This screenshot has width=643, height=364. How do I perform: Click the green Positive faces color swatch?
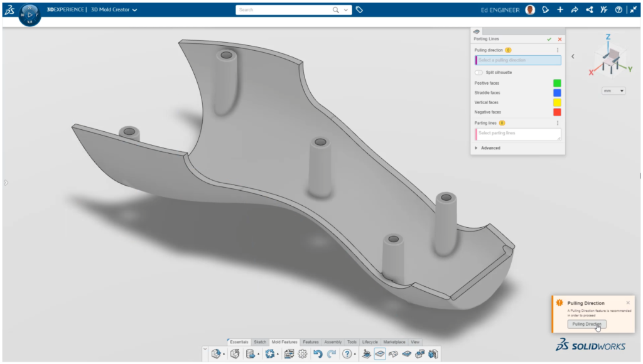557,83
